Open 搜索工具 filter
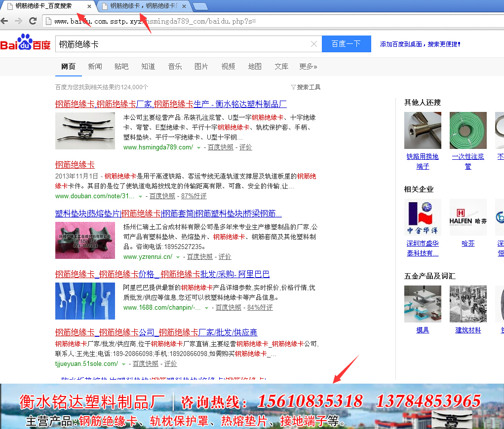 [x=306, y=87]
